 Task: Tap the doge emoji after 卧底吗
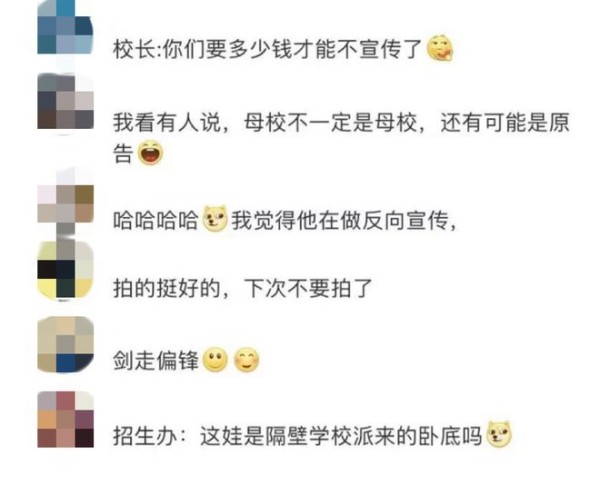[499, 434]
